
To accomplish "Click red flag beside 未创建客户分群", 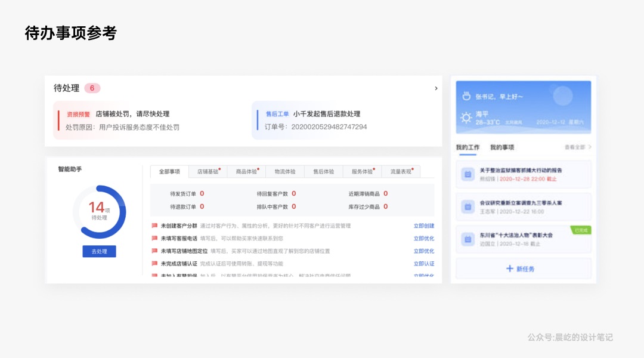I will click(154, 226).
